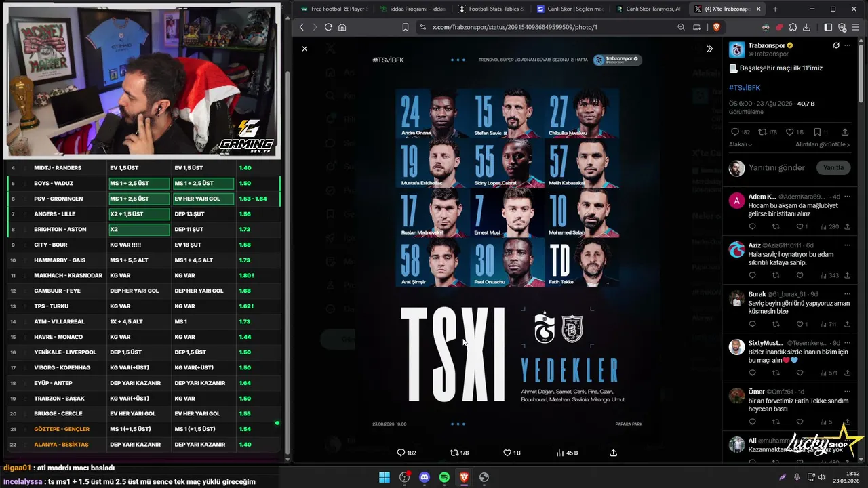Click the TRABZON - BAŞAK row in the betting list

(144, 399)
